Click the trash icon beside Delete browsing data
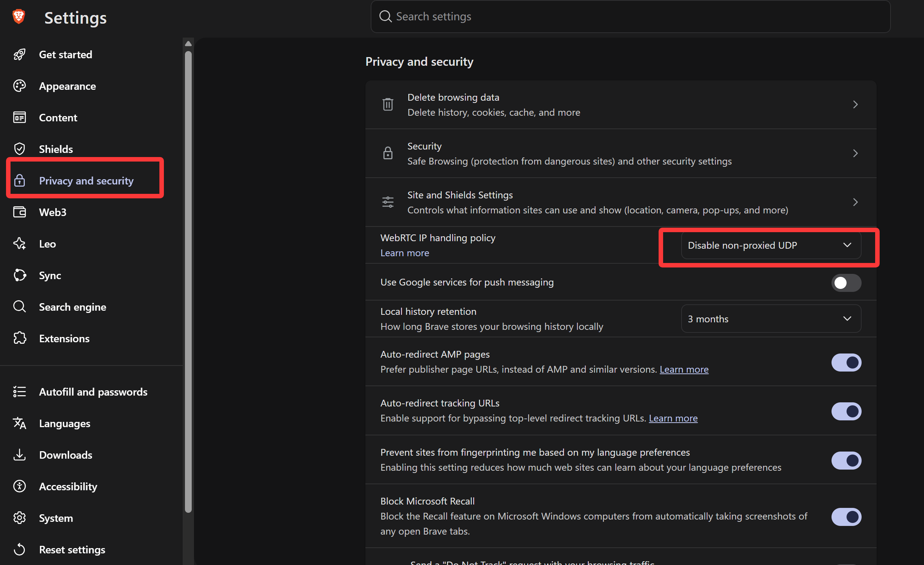 tap(388, 104)
